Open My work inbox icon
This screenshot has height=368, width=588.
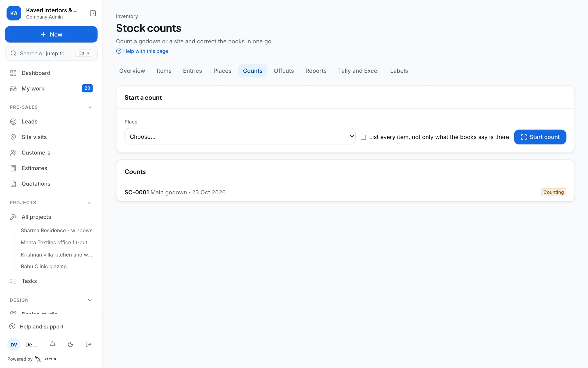click(13, 89)
